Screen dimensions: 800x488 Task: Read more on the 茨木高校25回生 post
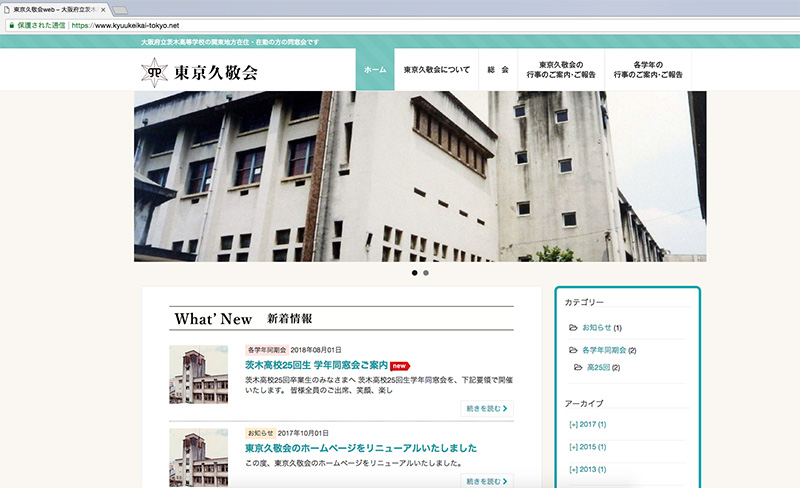coord(487,408)
